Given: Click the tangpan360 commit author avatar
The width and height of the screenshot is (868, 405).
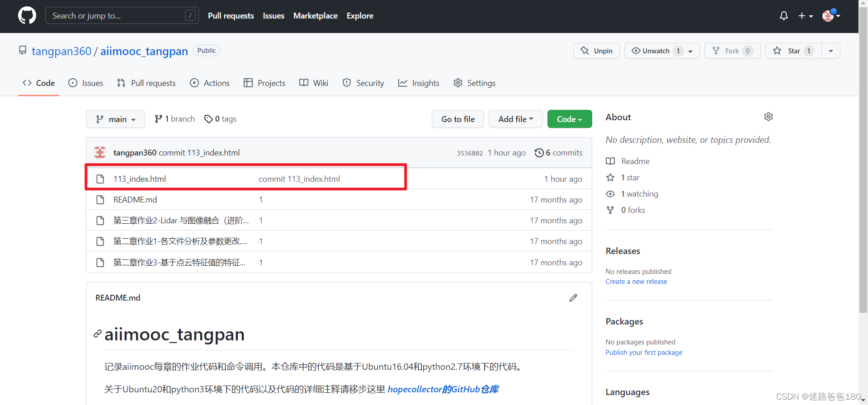Looking at the screenshot, I should click(100, 152).
